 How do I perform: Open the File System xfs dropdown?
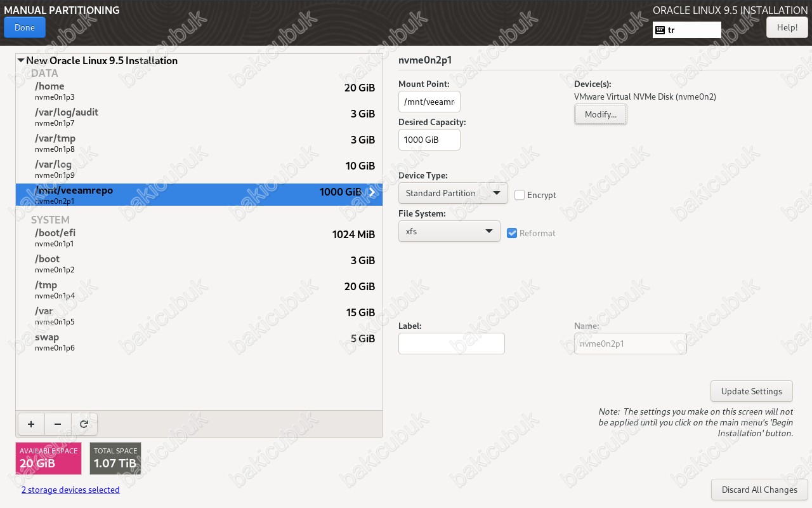pyautogui.click(x=449, y=231)
